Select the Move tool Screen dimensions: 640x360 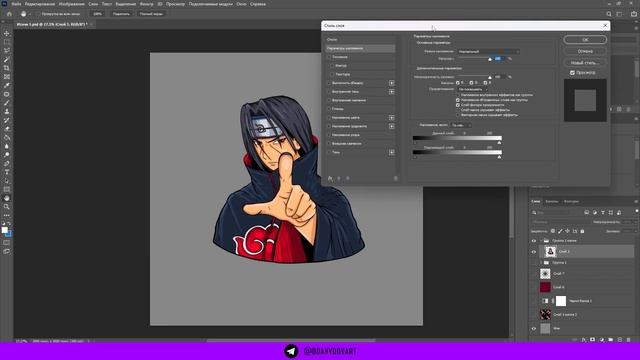(x=7, y=33)
